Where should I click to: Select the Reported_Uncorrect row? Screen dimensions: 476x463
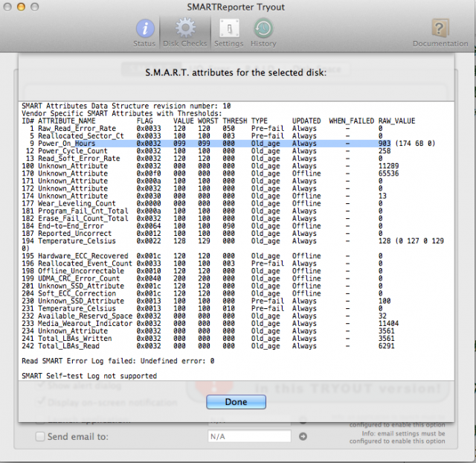click(x=201, y=233)
